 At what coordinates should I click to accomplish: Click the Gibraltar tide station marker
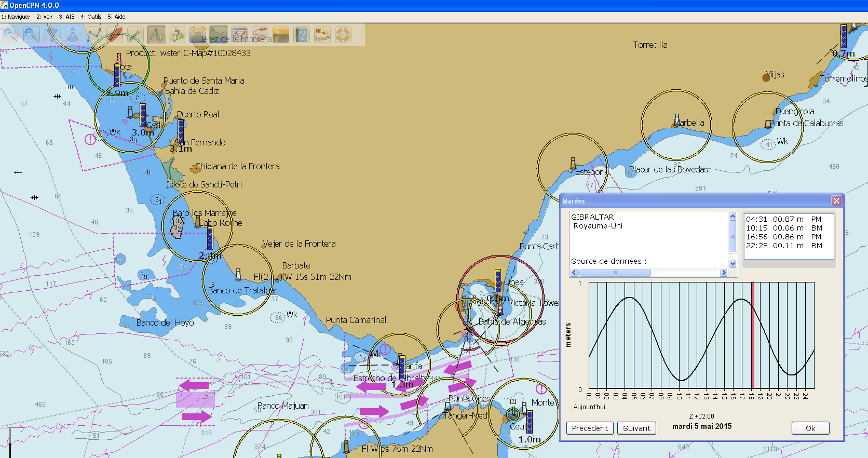tap(498, 281)
